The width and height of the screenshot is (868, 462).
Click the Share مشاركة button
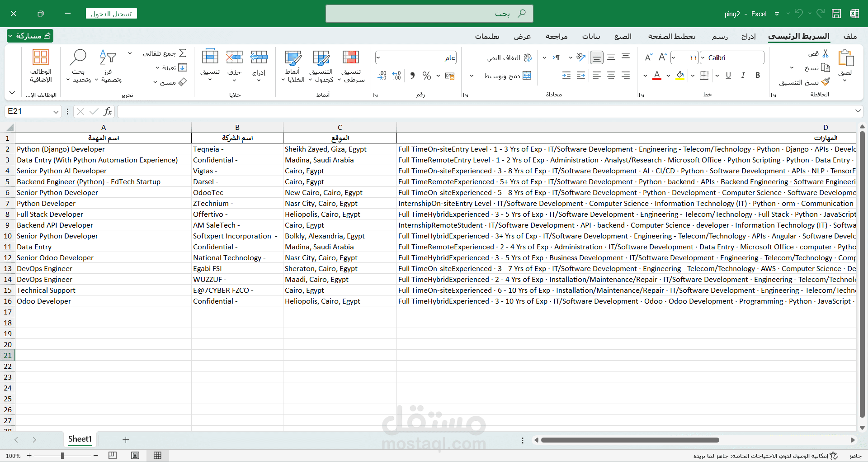(30, 36)
